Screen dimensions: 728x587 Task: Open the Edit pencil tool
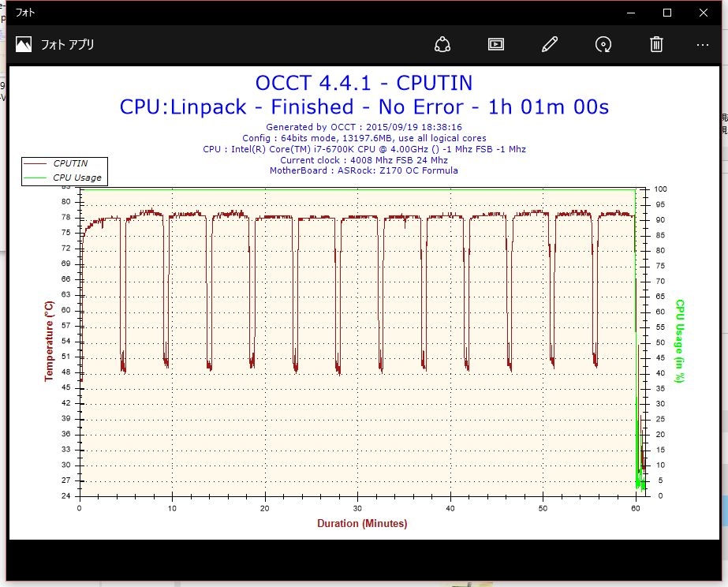point(550,45)
